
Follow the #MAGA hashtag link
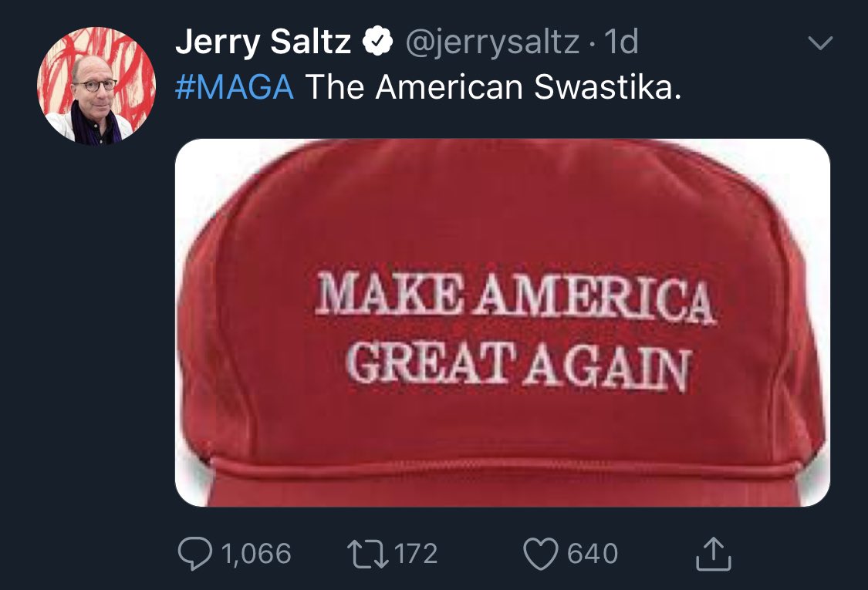pos(234,87)
